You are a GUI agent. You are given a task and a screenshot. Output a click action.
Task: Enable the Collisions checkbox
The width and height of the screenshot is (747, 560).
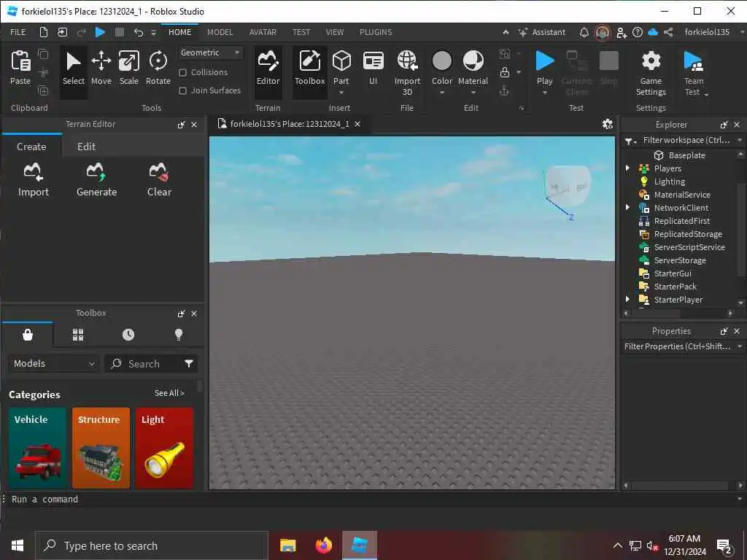(182, 72)
